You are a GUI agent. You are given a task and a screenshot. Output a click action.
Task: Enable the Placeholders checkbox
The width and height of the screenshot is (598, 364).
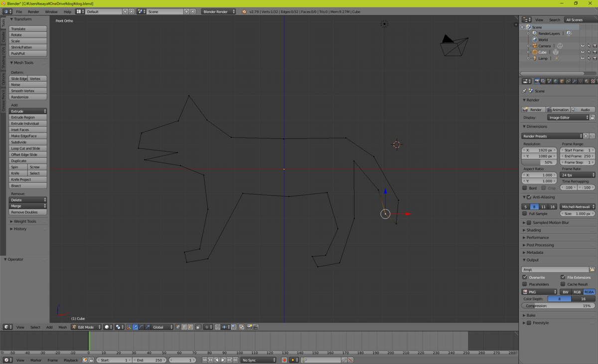[x=525, y=284]
